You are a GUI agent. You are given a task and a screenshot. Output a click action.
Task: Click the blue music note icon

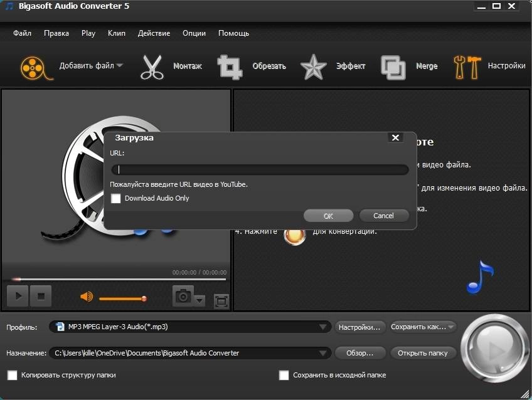481,277
